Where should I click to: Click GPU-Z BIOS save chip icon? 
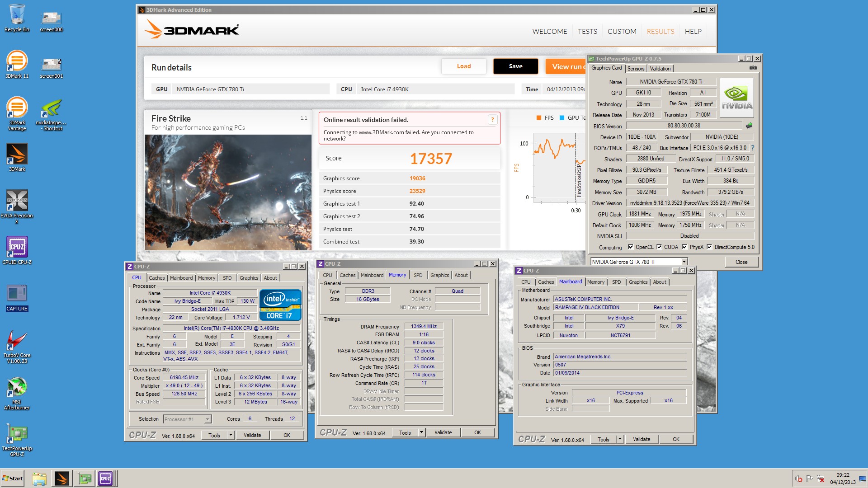(749, 126)
